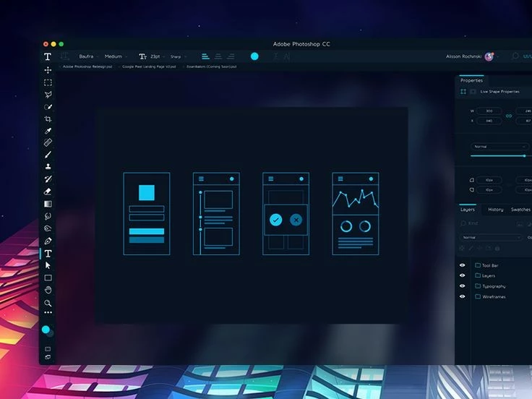Select the Gradient tool
The height and width of the screenshot is (399, 532).
(48, 204)
